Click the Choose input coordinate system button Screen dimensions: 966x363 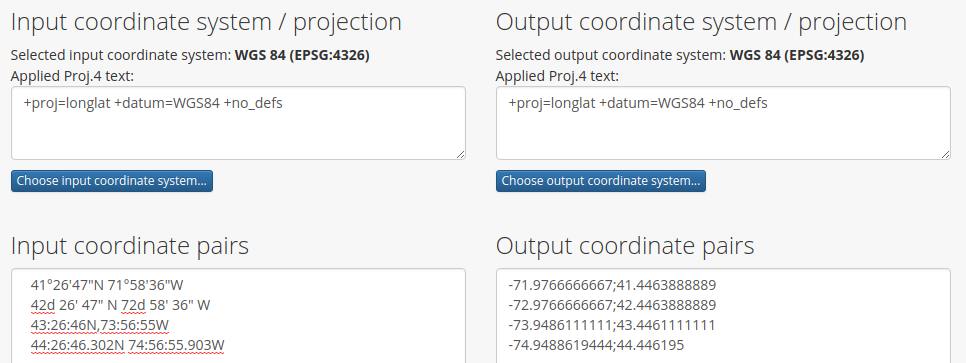point(112,181)
